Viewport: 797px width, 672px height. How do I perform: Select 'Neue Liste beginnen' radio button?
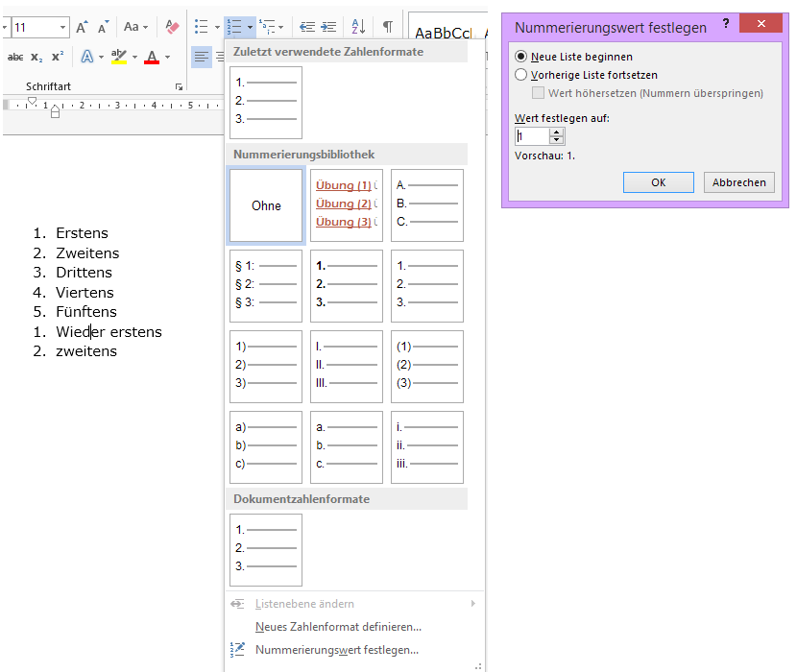click(521, 57)
